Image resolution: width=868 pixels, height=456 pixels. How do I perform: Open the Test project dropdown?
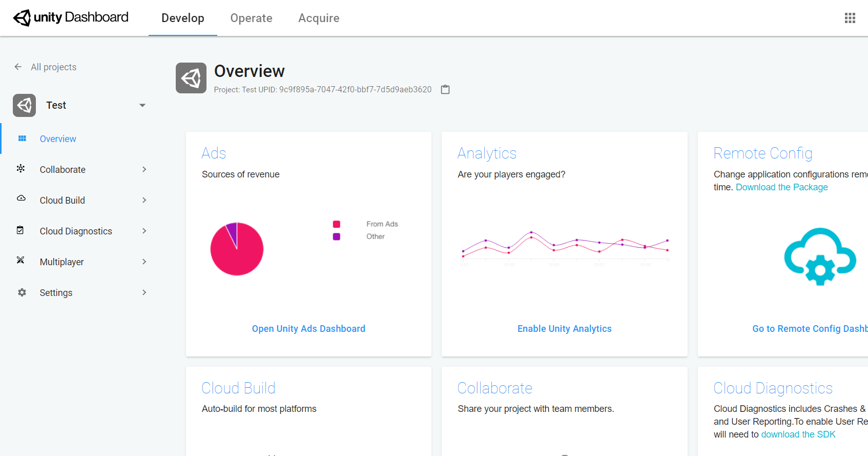click(x=142, y=105)
